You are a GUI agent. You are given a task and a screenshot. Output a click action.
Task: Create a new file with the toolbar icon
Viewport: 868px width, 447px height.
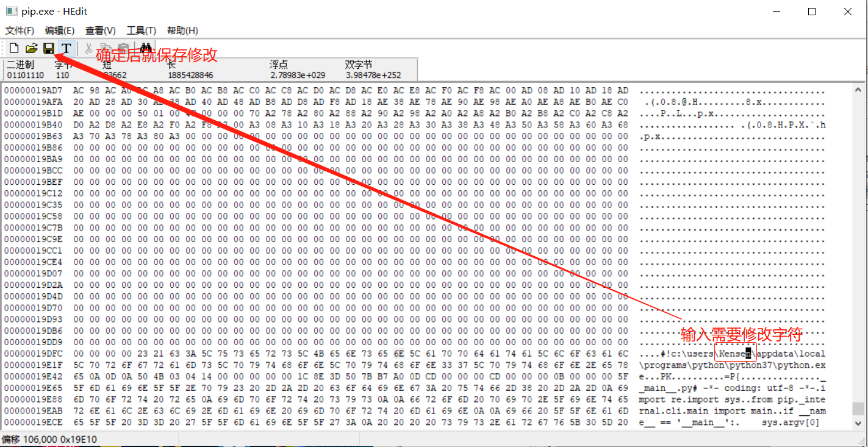13,48
